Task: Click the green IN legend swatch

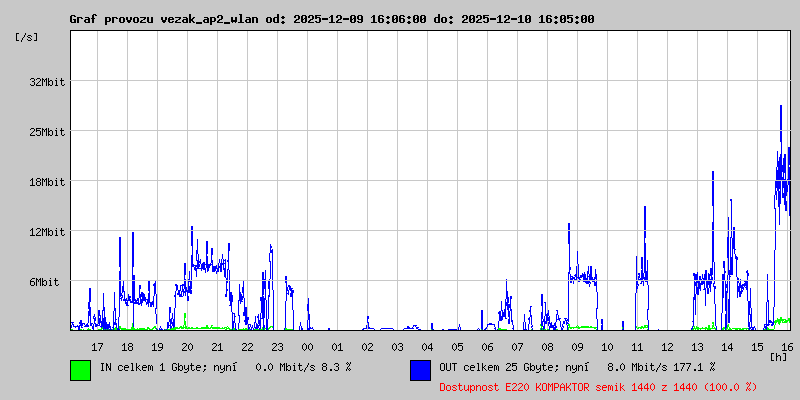Action: pyautogui.click(x=81, y=370)
